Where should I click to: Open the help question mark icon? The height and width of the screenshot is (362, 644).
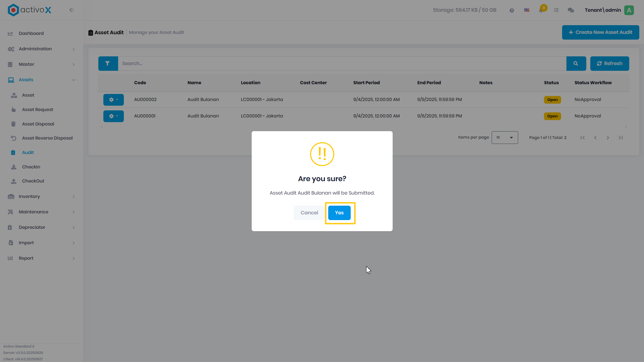pyautogui.click(x=512, y=10)
